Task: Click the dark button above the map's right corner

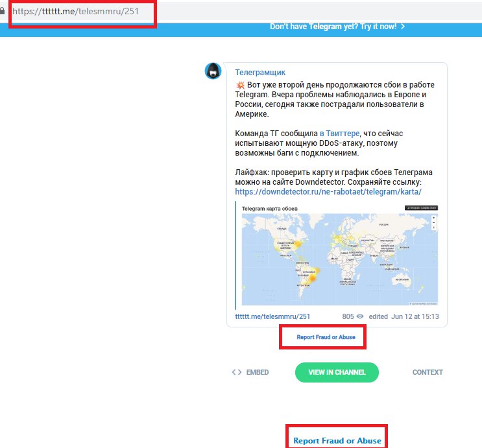Action: 421,208
